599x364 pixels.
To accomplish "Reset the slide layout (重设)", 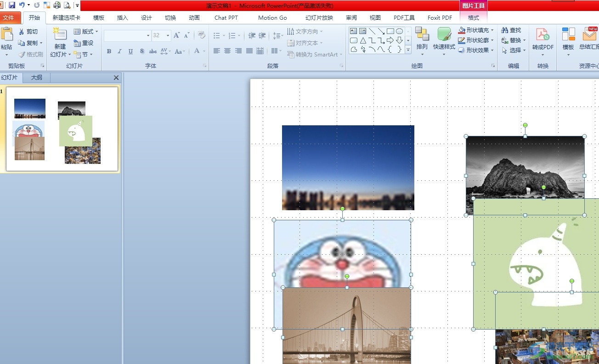I will (x=84, y=43).
